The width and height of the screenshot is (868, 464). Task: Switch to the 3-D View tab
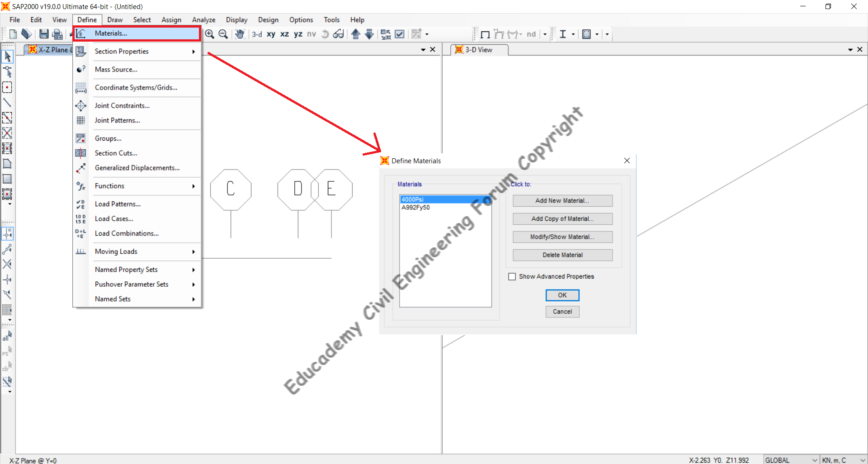tap(479, 50)
